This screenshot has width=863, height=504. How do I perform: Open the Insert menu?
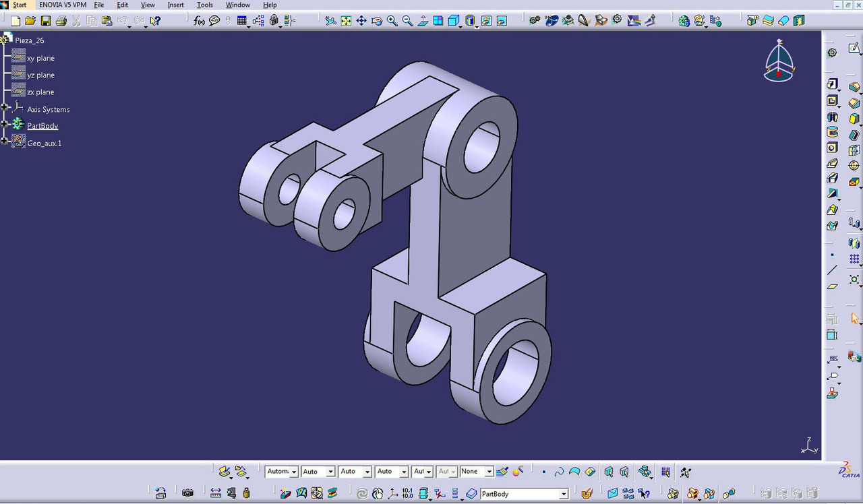[x=175, y=5]
